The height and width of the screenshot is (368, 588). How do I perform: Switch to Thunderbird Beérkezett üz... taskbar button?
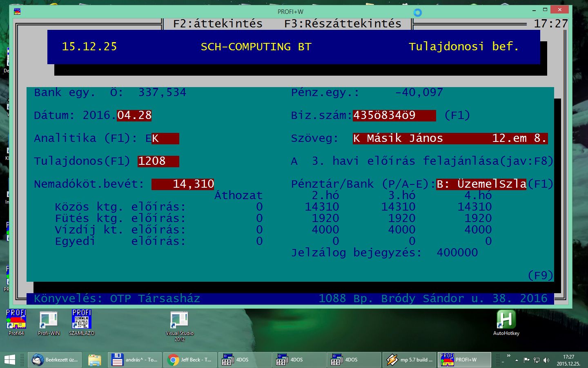(55, 360)
